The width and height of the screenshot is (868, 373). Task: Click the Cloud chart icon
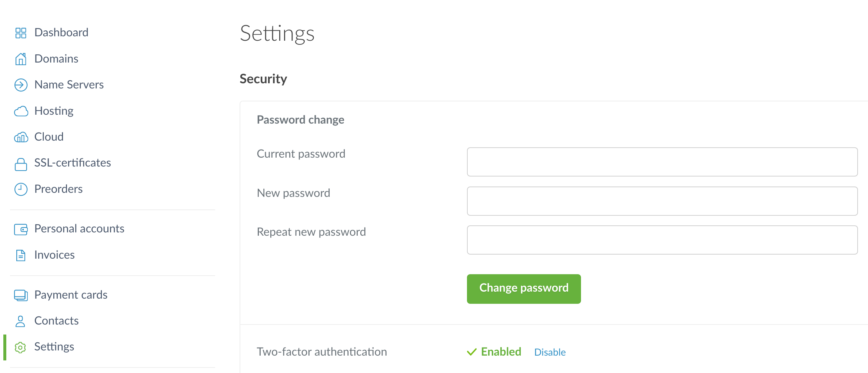[21, 137]
